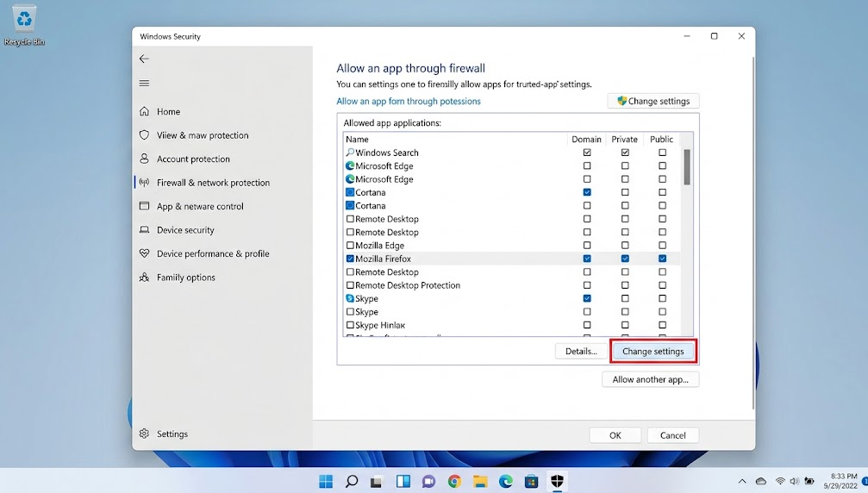Image resolution: width=868 pixels, height=493 pixels.
Task: Check Public for Mozilla Edge
Action: (662, 245)
